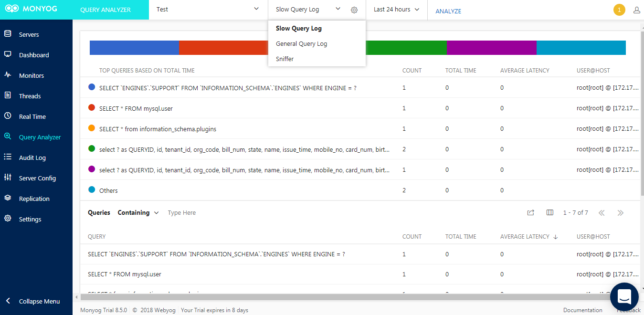Choose General Query Log option

coord(317,43)
